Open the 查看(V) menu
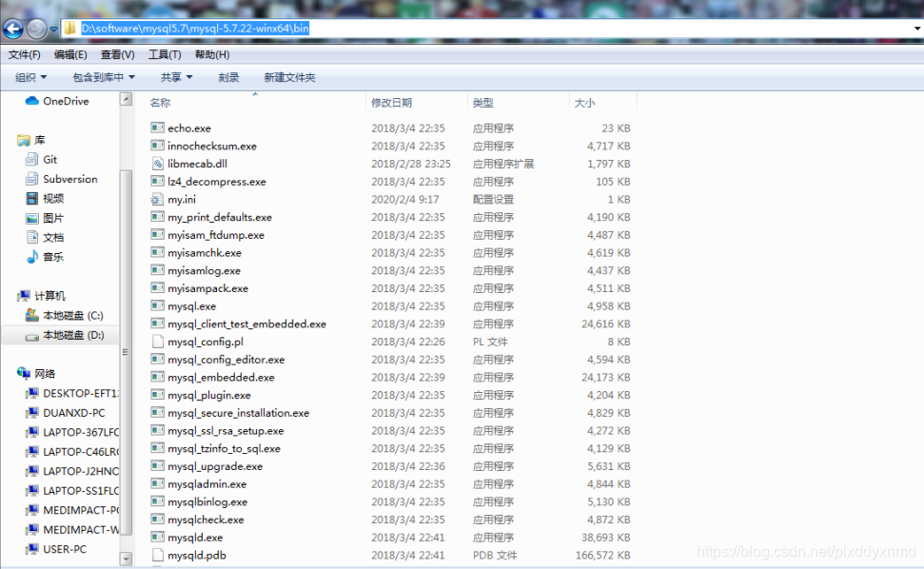This screenshot has height=569, width=924. 117,55
